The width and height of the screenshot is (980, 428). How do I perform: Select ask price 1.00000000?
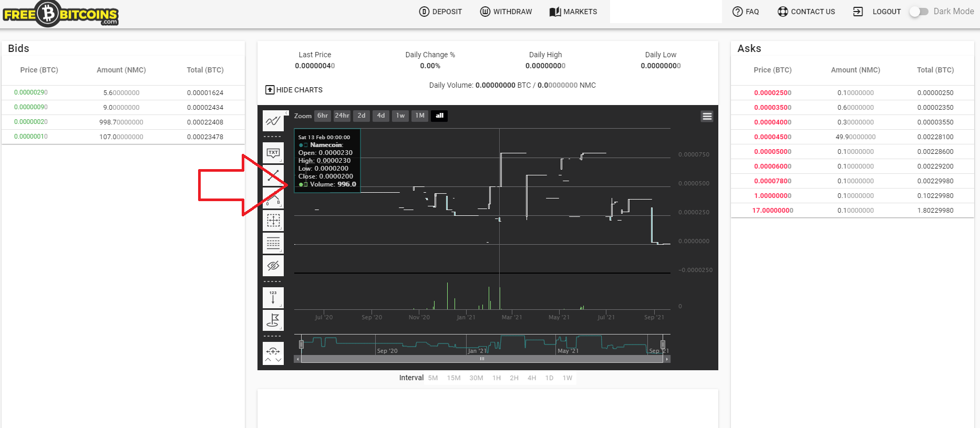tap(772, 196)
